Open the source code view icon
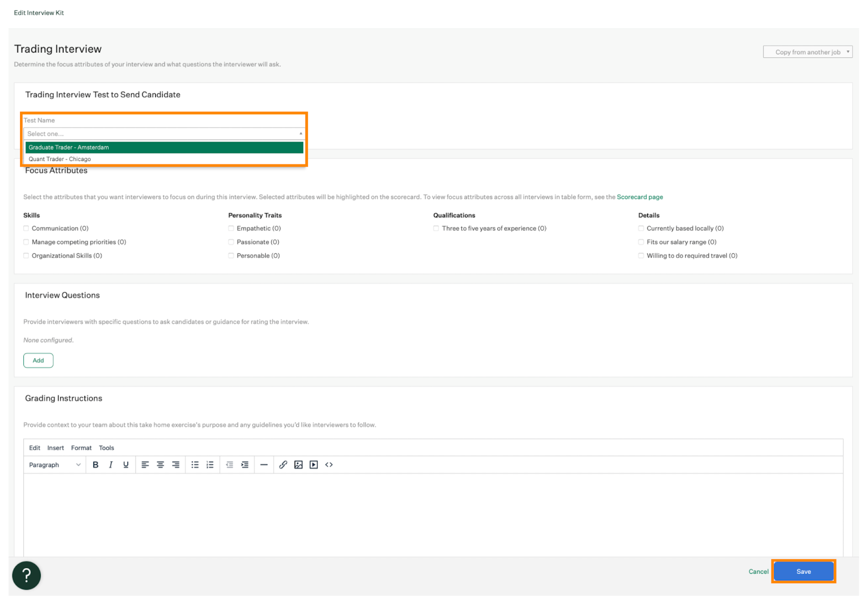Image resolution: width=868 pixels, height=601 pixels. 329,465
